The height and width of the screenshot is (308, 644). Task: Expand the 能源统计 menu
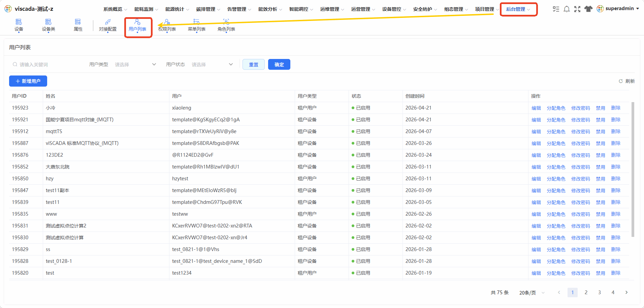[177, 9]
